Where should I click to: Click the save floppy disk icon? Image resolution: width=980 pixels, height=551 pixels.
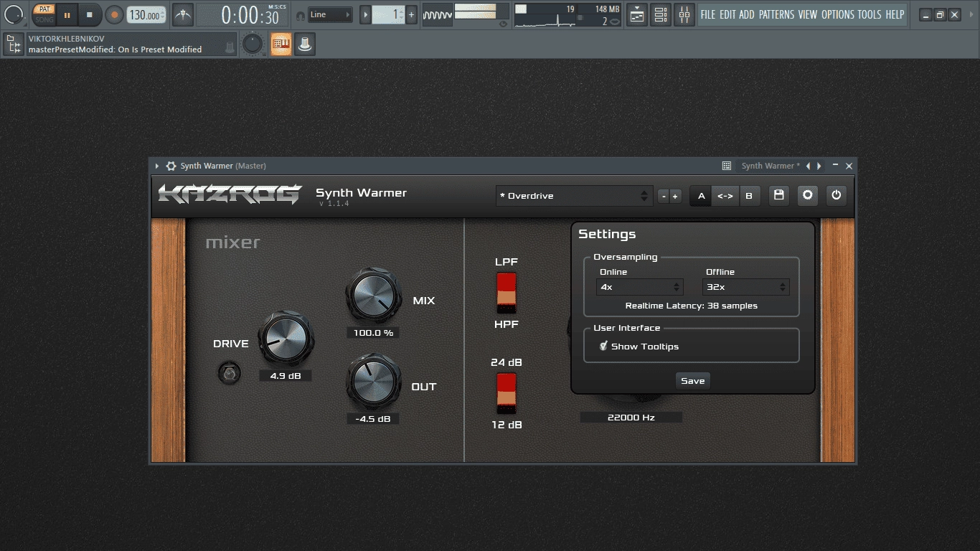tap(779, 195)
